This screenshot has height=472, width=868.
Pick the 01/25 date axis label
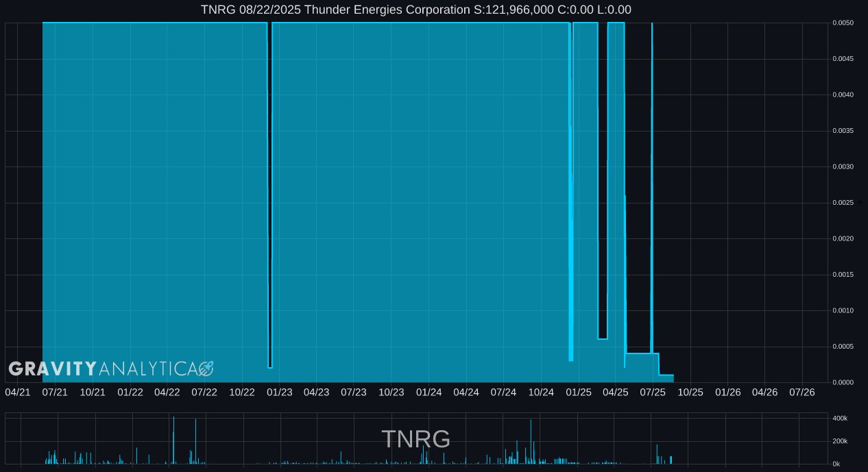tap(579, 392)
